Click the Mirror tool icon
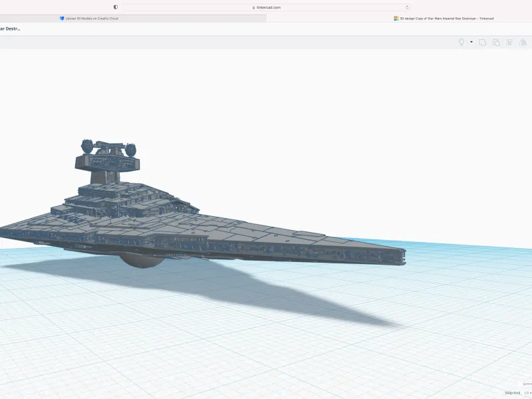Screen dimensions: 532x399 (x=523, y=43)
